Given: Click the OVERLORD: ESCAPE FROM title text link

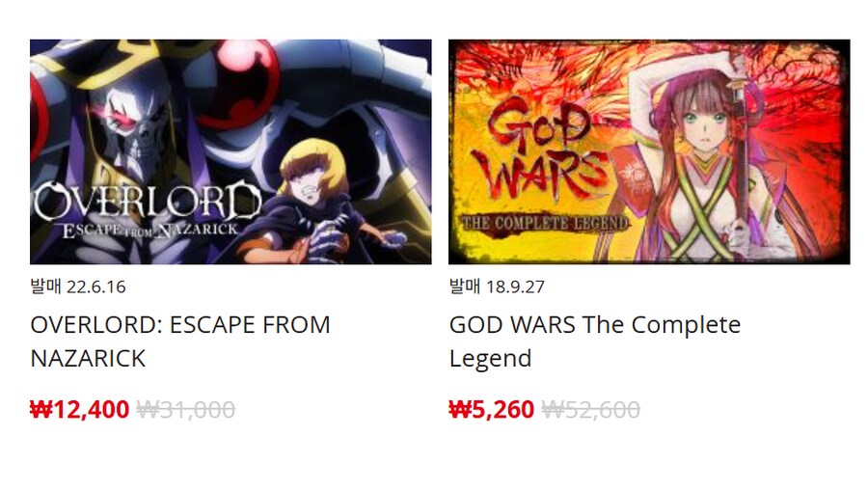Looking at the screenshot, I should (180, 341).
